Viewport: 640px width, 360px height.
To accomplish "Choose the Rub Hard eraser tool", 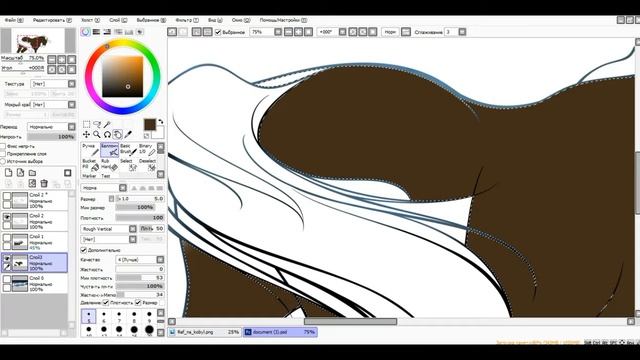I will pos(109,164).
